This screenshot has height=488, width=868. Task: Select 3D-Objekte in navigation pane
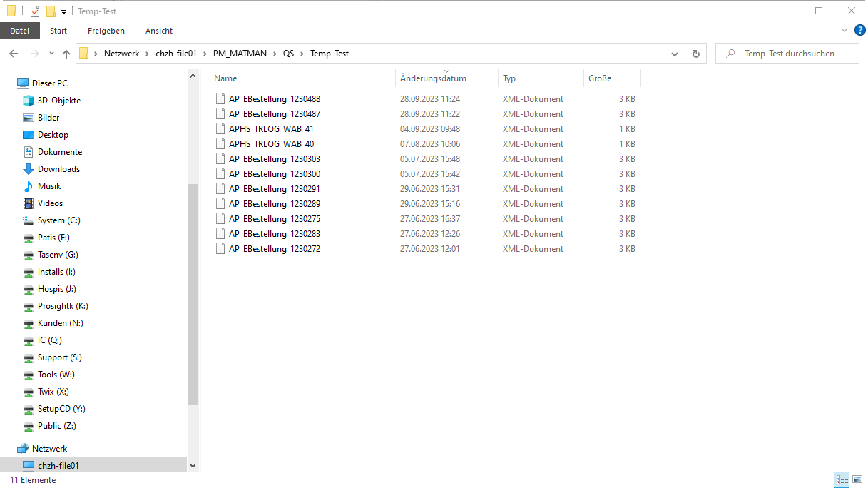click(59, 101)
